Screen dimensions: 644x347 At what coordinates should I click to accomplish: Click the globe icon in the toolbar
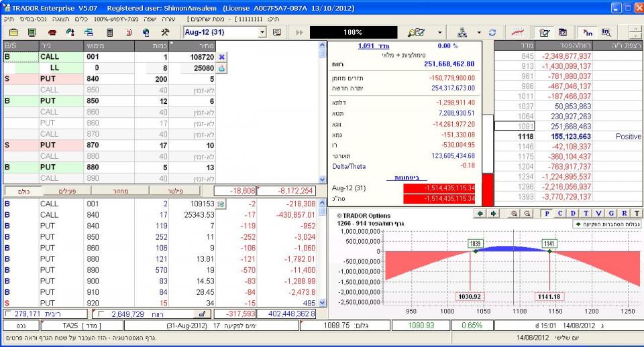click(146, 32)
